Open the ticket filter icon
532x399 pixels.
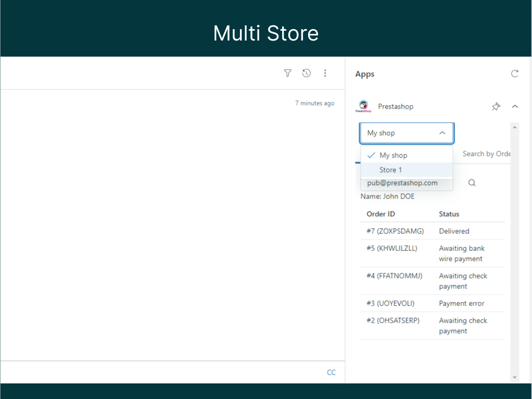click(x=288, y=73)
